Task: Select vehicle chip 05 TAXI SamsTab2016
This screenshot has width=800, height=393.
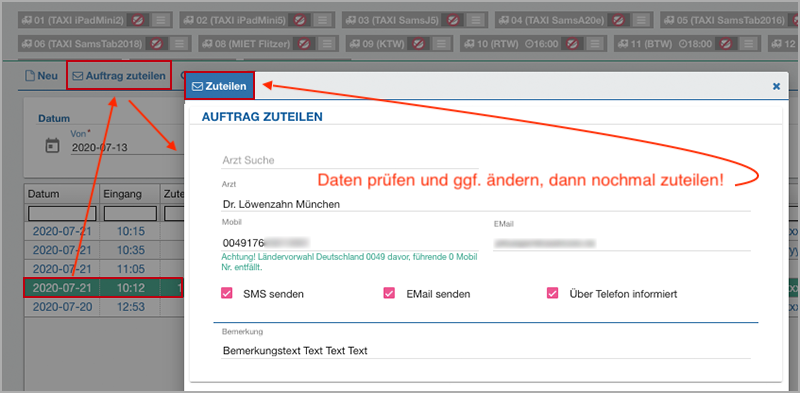Action: 730,20
